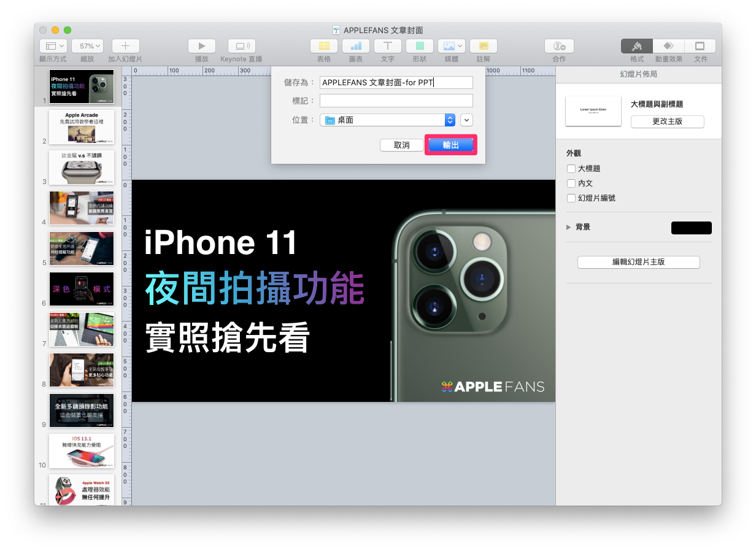This screenshot has height=551, width=756.
Task: Click the APPLEFANS logo on slide
Action: pos(493,387)
